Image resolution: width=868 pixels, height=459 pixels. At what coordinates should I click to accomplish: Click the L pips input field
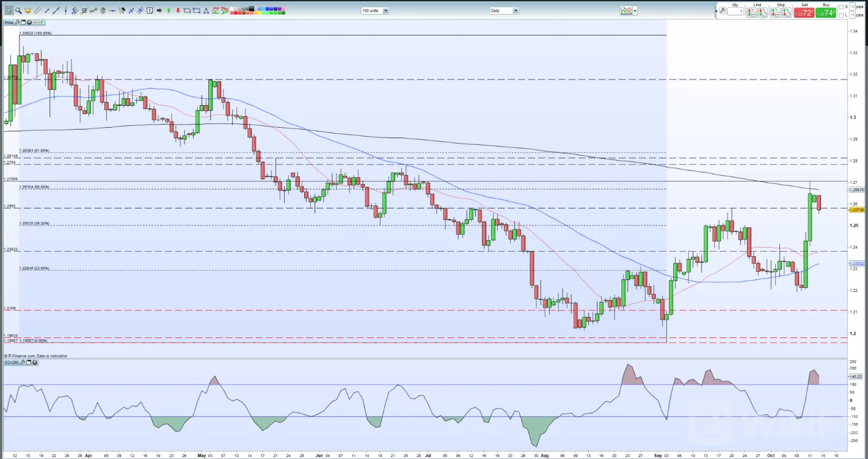[852, 15]
